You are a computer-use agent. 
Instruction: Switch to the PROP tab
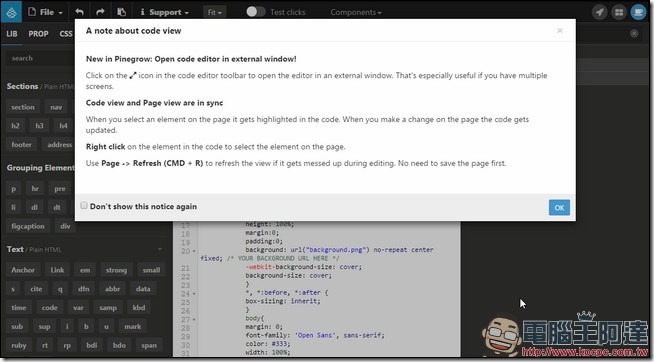38,34
